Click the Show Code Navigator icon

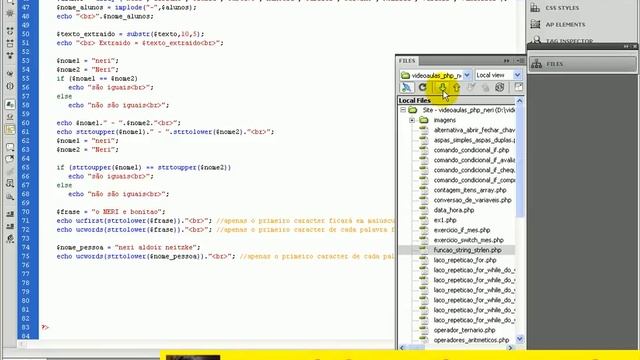click(x=10, y=13)
